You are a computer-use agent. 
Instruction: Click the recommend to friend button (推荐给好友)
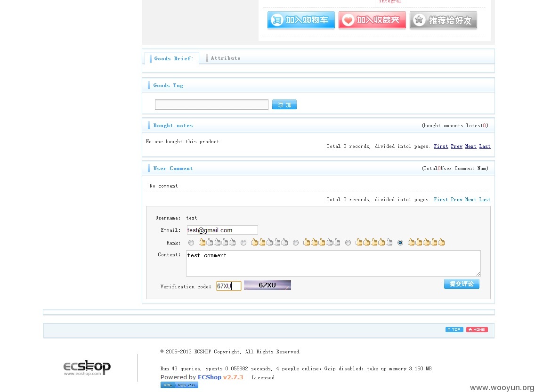click(x=443, y=20)
